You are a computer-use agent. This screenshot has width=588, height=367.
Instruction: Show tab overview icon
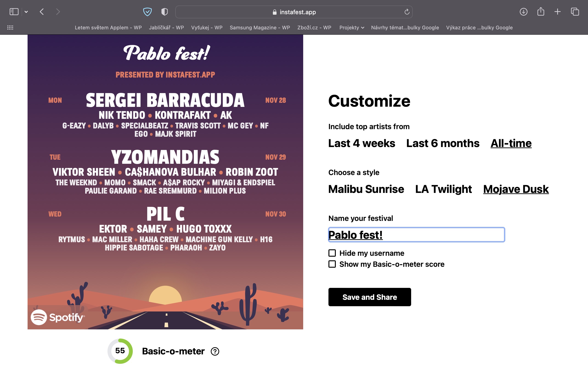coord(575,12)
